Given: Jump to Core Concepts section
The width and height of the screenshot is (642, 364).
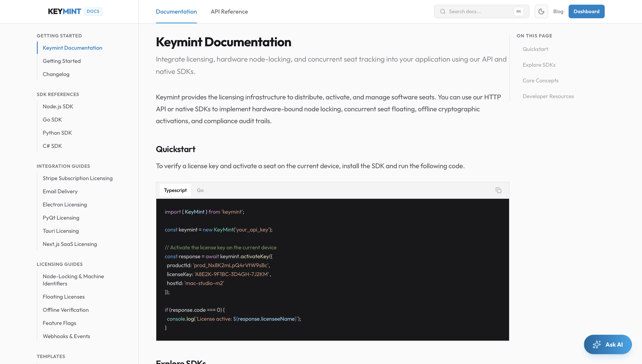Looking at the screenshot, I should point(541,80).
